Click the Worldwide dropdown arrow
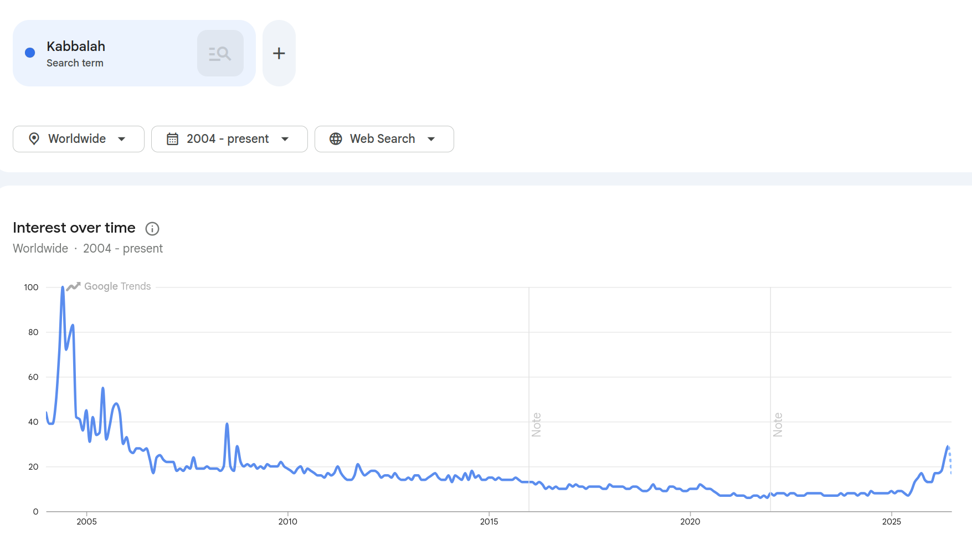The width and height of the screenshot is (972, 560). point(122,139)
